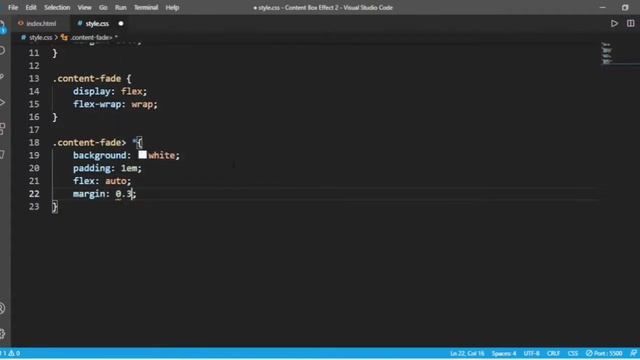Open the File menu
The width and height of the screenshot is (640, 360).
pos(13,8)
